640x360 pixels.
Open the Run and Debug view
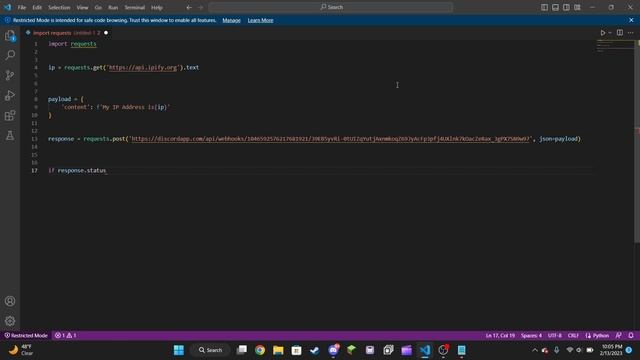coord(10,95)
